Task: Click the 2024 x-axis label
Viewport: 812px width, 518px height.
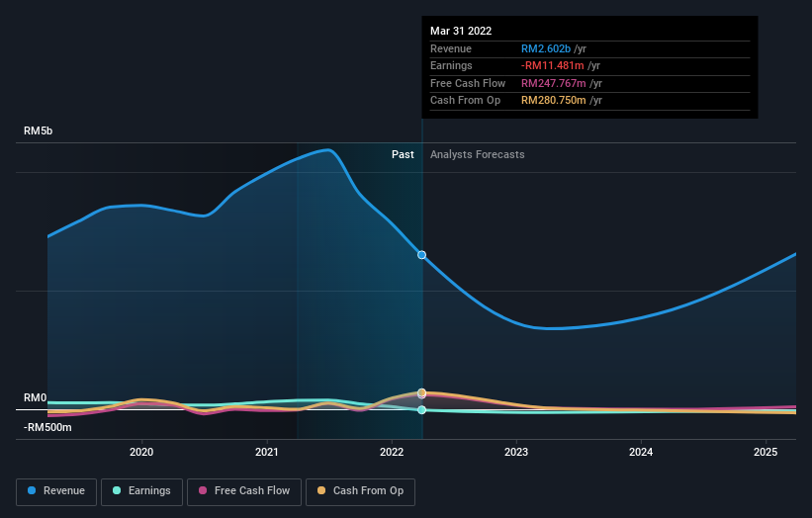Action: (641, 453)
